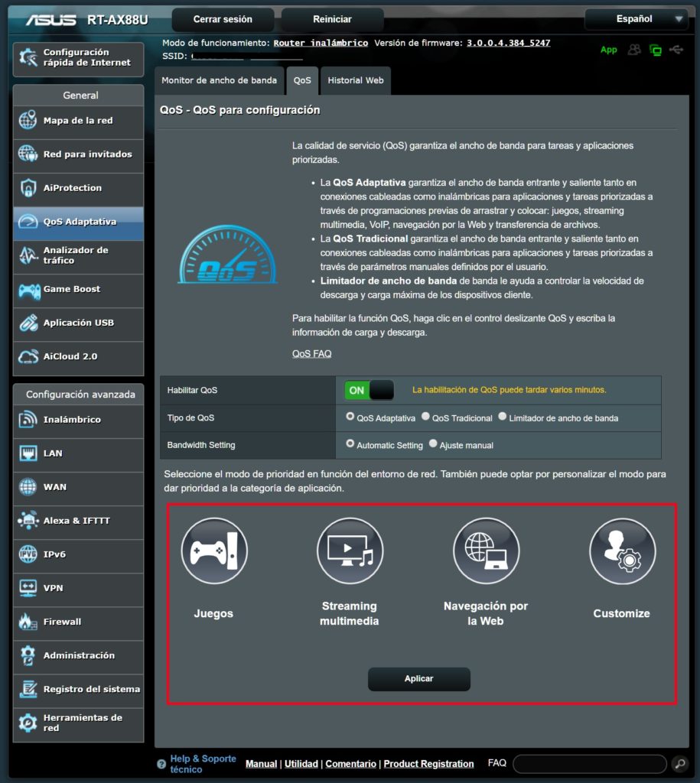Switch to Monitor de ancho de banda tab
This screenshot has height=783, width=700.
tap(219, 80)
